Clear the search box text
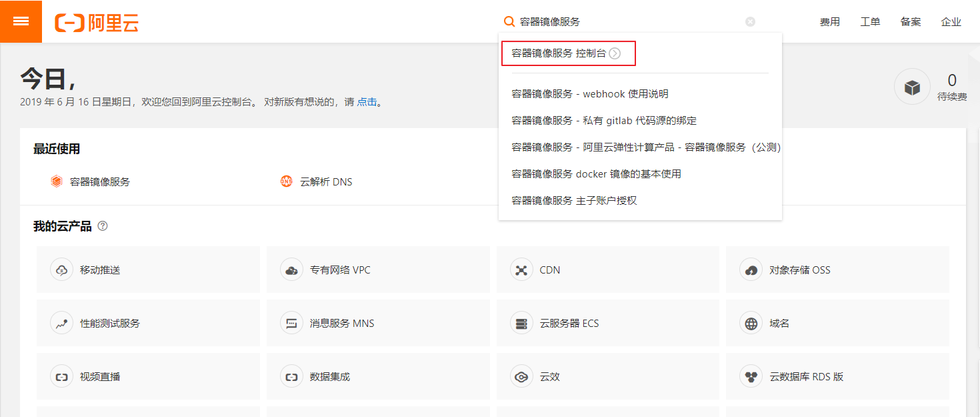The image size is (980, 417). click(750, 22)
